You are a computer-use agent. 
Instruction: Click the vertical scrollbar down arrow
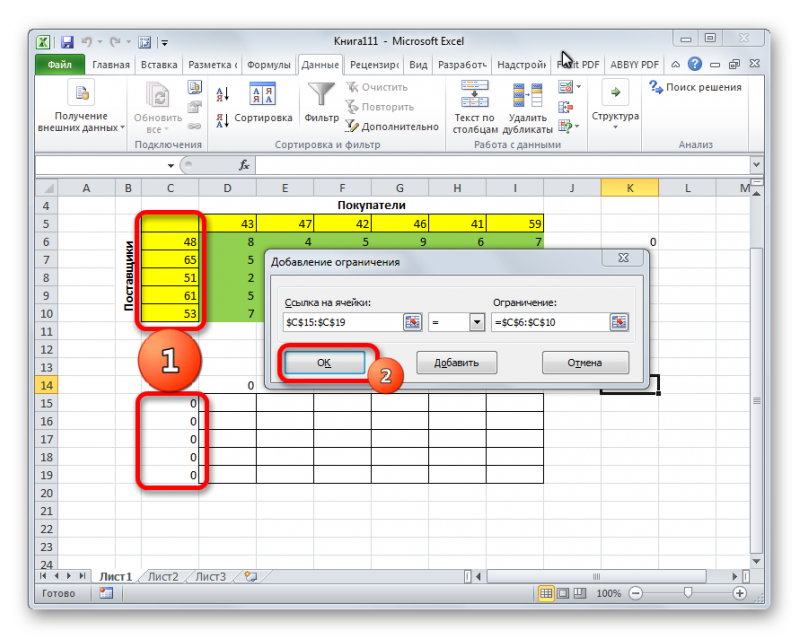[x=757, y=561]
